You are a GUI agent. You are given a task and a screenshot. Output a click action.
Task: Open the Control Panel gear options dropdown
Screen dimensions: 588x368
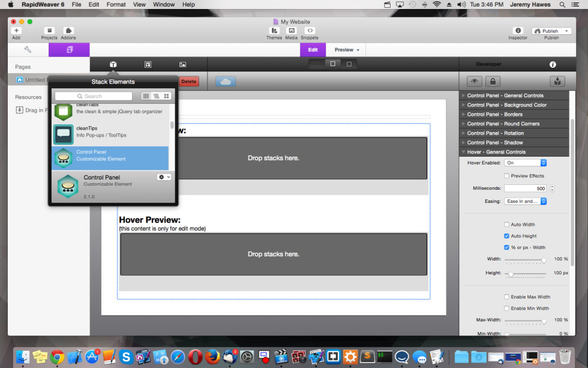pyautogui.click(x=164, y=177)
